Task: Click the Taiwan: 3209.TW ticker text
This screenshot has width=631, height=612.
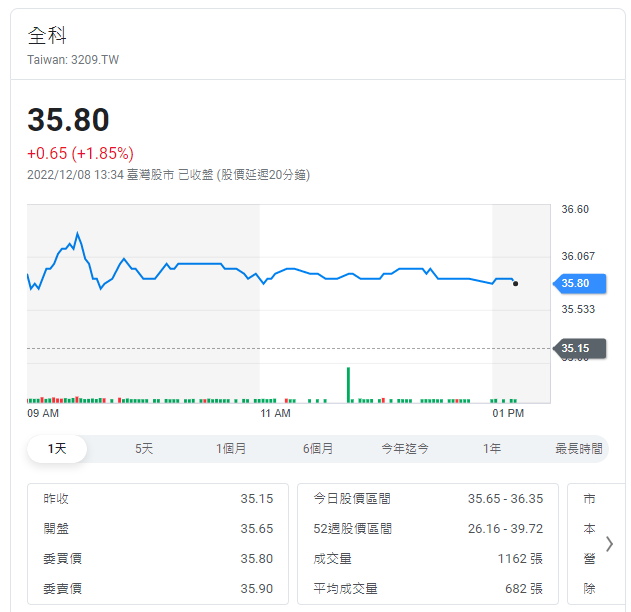Action: (73, 60)
